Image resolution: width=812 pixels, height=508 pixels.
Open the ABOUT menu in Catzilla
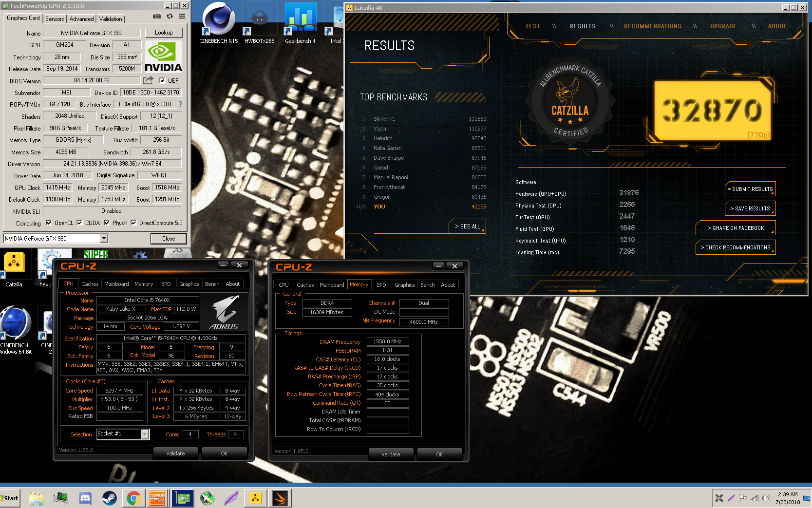777,26
